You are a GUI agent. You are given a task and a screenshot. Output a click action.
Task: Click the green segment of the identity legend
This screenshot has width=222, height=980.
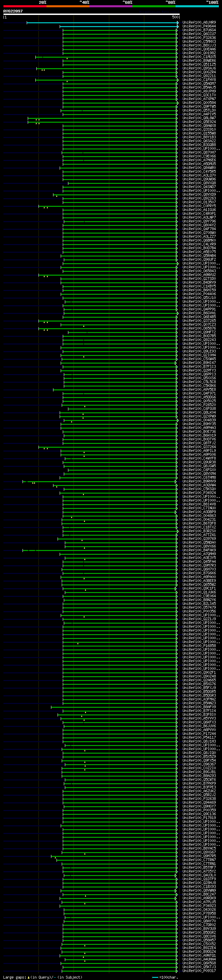click(x=154, y=6)
